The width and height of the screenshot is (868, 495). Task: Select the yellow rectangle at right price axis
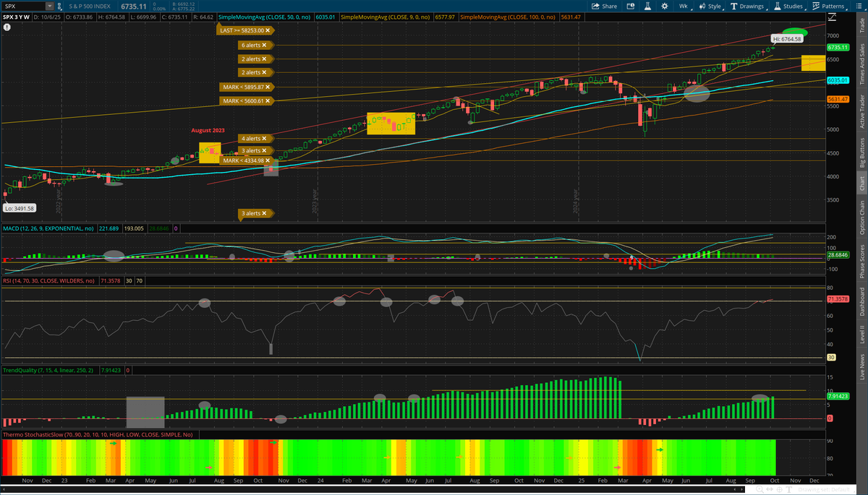[x=813, y=63]
